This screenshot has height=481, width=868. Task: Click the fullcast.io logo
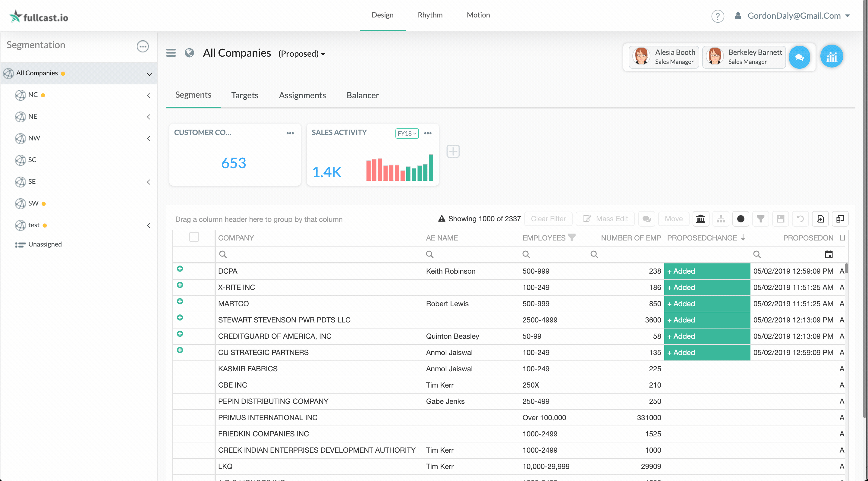(39, 16)
